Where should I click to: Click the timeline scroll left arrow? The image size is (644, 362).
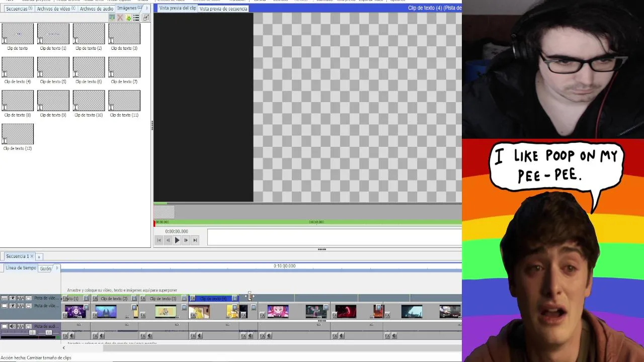click(x=63, y=347)
